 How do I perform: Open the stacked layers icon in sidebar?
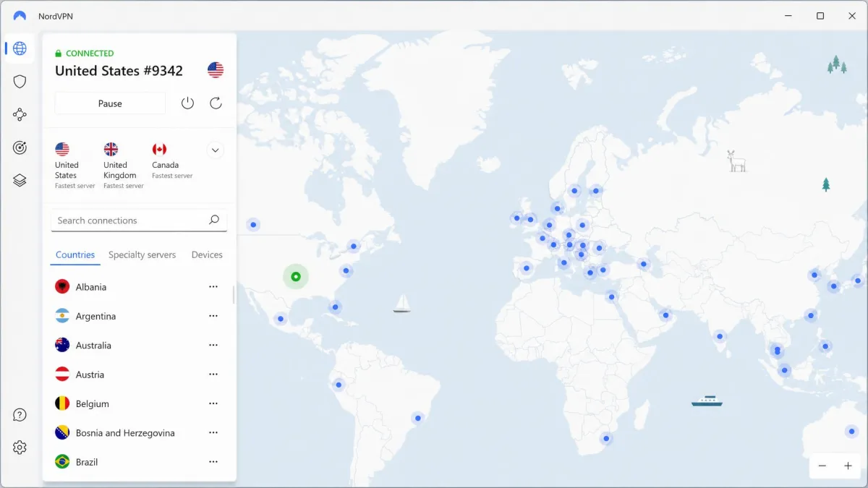[x=20, y=181]
